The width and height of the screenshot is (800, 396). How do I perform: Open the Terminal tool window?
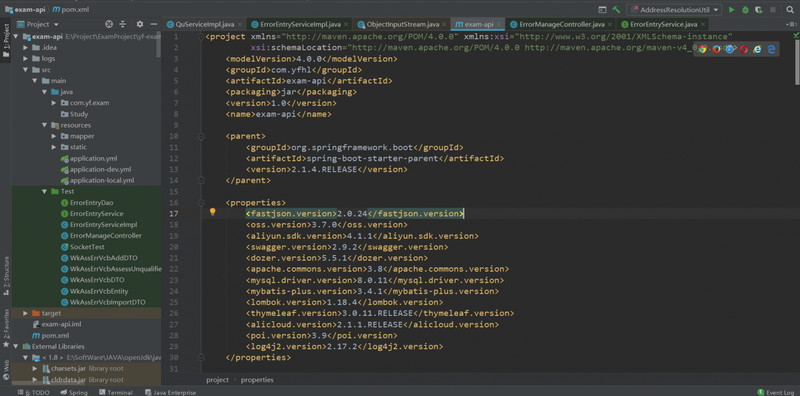116,392
